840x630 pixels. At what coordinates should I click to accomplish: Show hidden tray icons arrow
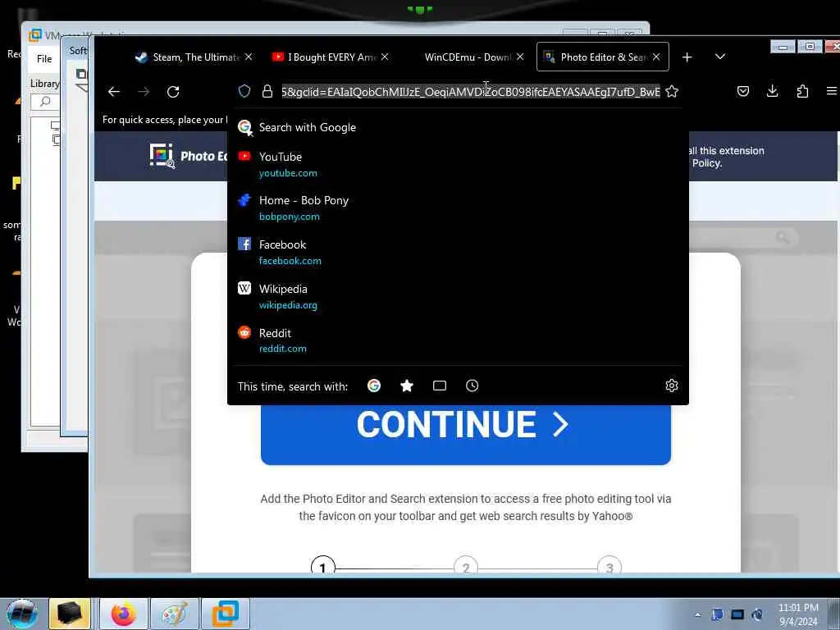pos(697,614)
